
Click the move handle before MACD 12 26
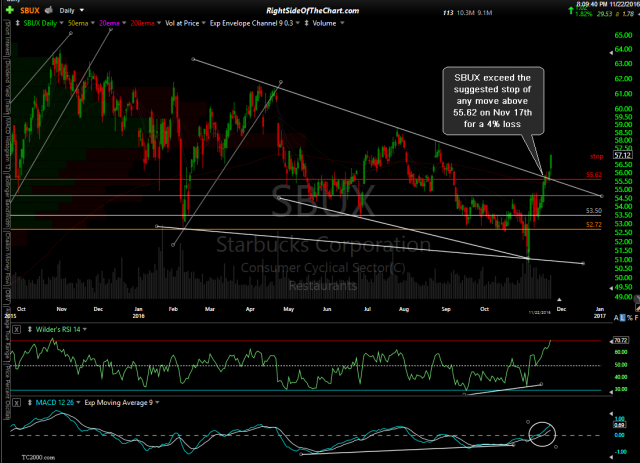[x=30, y=403]
